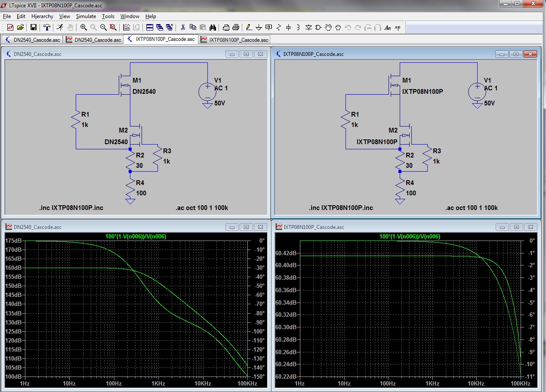546x392 pixels.
Task: Select the Capacitor component tool
Action: pos(289,27)
